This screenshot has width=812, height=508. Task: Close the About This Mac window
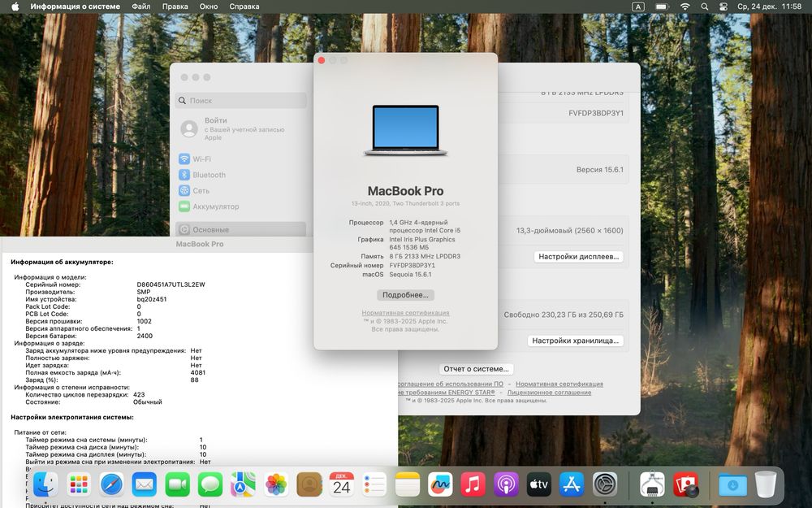(x=321, y=61)
